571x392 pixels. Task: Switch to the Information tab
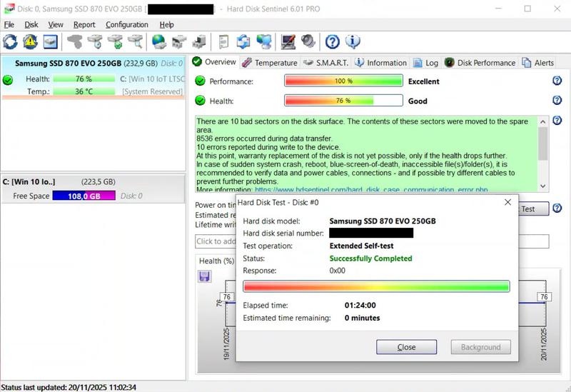click(380, 63)
